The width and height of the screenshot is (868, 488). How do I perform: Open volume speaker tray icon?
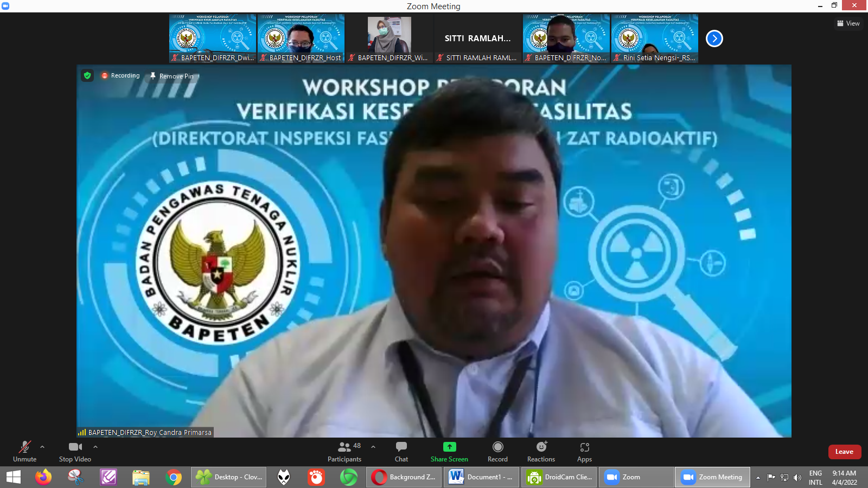797,478
